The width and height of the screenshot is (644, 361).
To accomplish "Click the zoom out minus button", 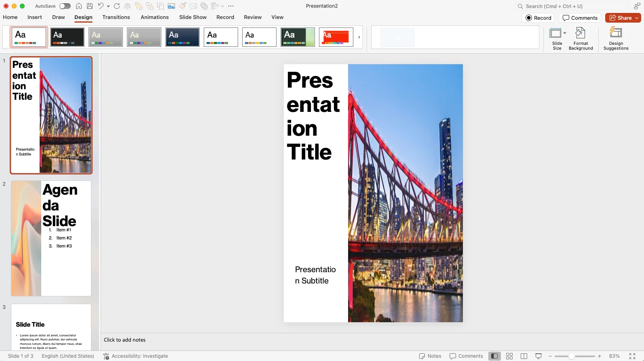I will point(550,356).
